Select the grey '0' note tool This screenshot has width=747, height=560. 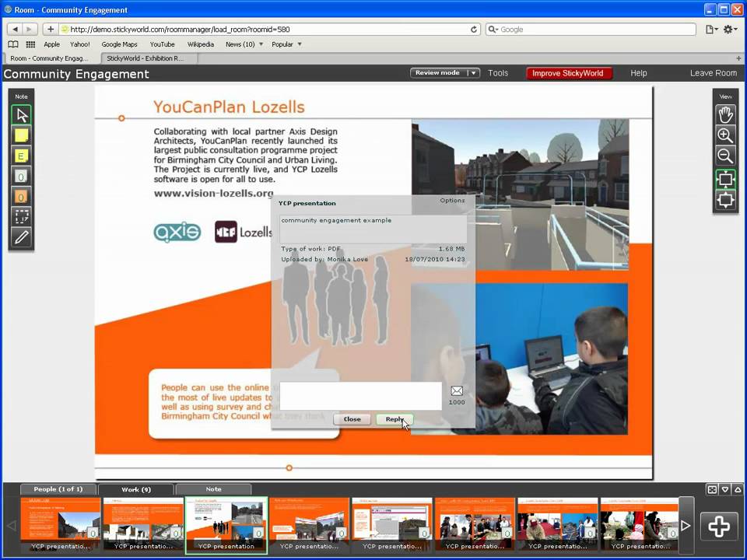pos(22,177)
